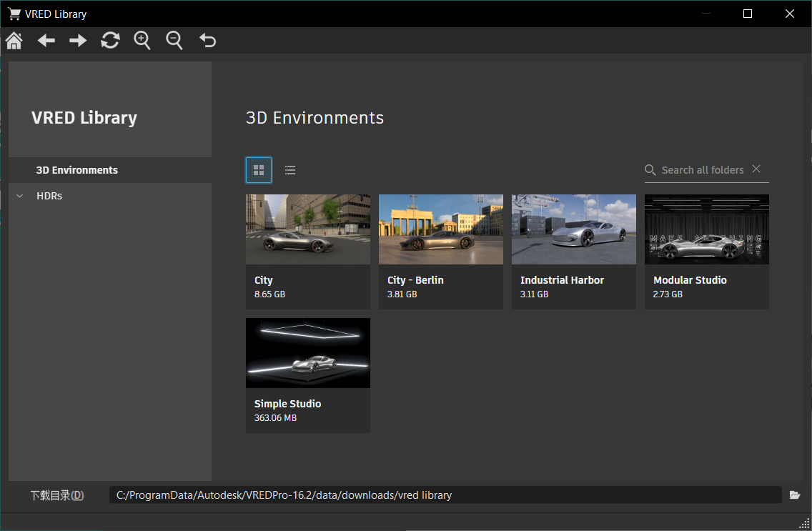Click the 8.65 GB size label
The height and width of the screenshot is (531, 812).
[x=269, y=294]
